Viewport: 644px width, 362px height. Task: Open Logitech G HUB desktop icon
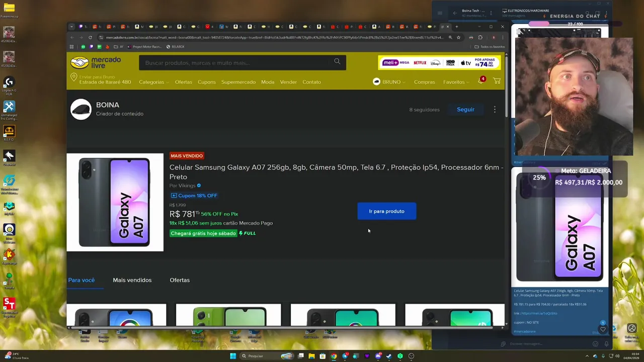(9, 85)
